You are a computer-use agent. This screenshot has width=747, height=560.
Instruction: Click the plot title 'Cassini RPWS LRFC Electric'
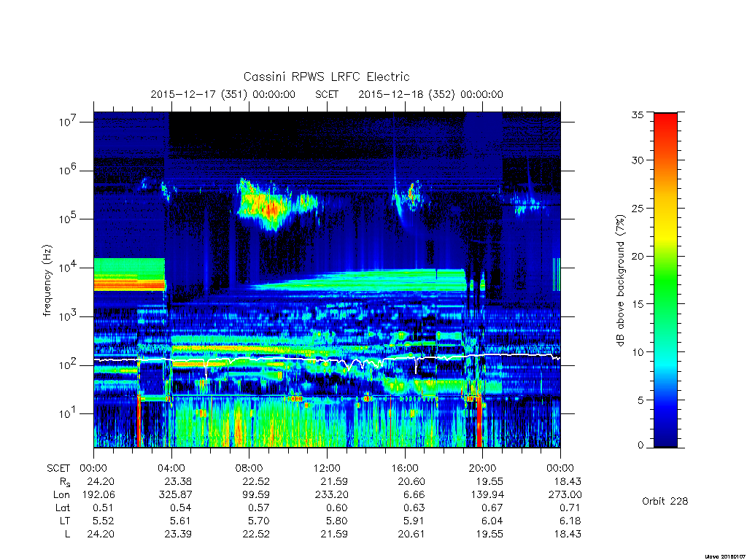[326, 77]
